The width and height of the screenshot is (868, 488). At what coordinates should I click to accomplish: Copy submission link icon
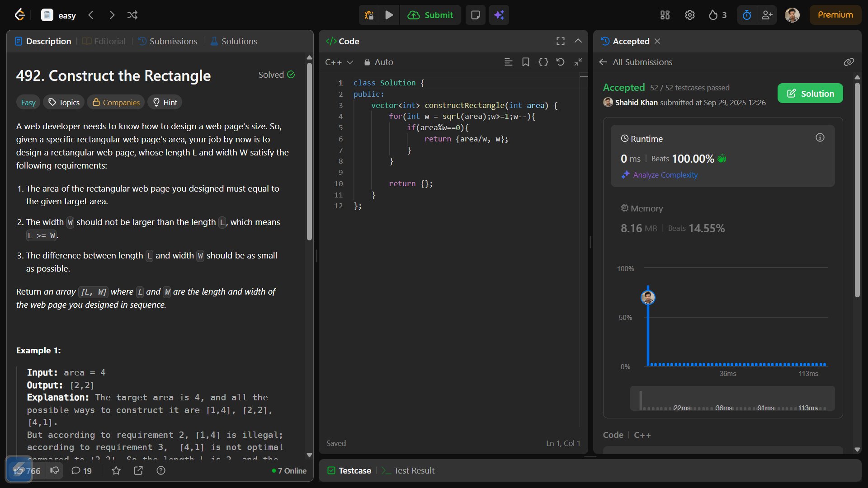849,62
